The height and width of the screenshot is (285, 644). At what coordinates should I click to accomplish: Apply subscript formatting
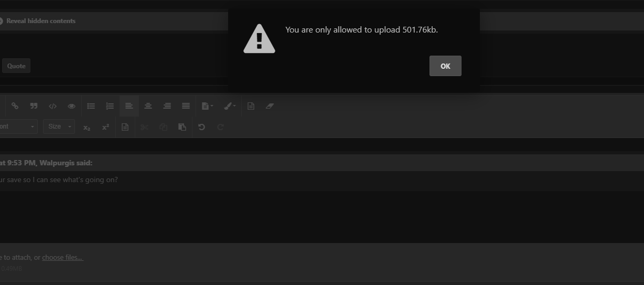87,127
